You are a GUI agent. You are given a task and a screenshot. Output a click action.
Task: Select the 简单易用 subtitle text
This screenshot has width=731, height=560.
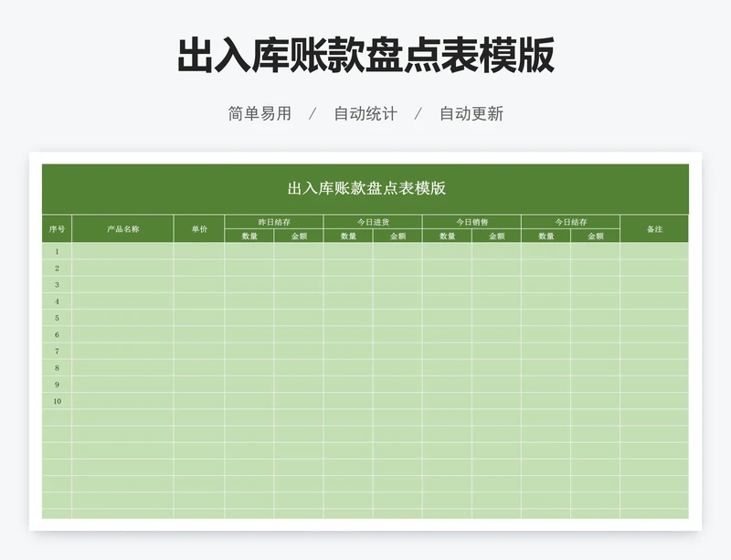tap(260, 114)
